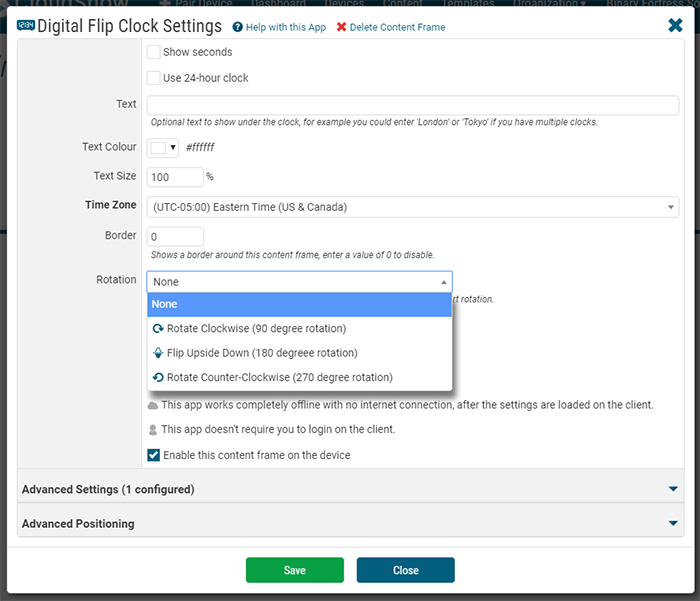Image resolution: width=700 pixels, height=601 pixels.
Task: Click the Flip Upside Down icon
Action: click(x=157, y=353)
